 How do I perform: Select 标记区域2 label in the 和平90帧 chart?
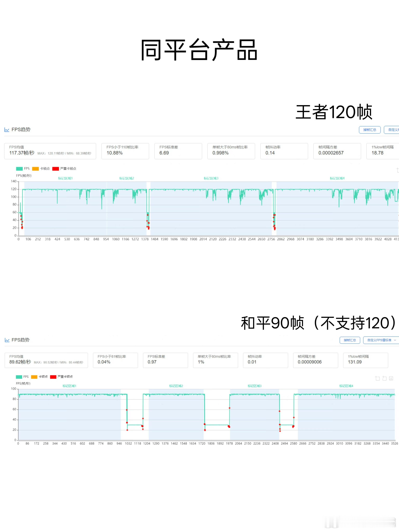pyautogui.click(x=176, y=386)
